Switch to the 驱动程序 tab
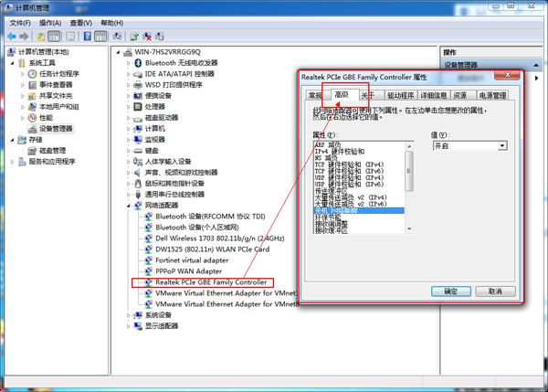Viewport: 548px width, 392px height. click(401, 95)
